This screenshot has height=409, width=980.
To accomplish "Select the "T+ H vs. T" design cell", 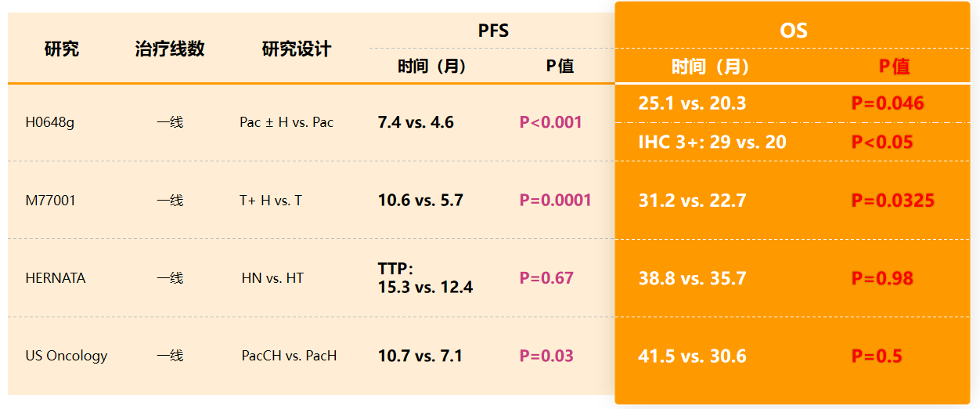I will 271,201.
